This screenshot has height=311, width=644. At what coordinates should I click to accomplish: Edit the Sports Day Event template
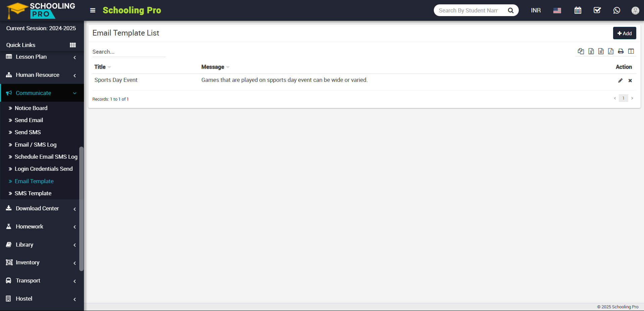(x=620, y=81)
